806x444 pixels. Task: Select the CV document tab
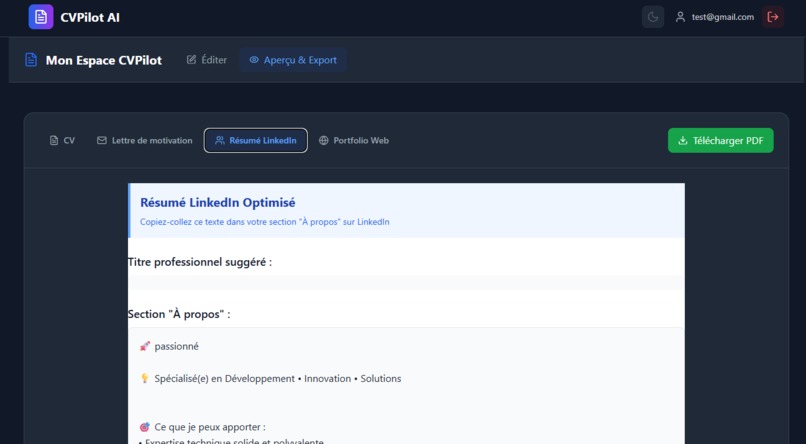coord(62,140)
